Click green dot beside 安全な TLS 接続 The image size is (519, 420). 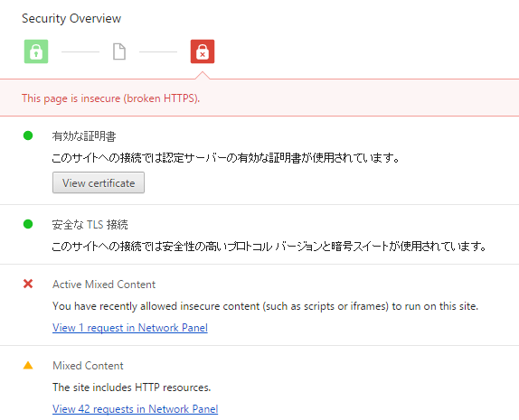tap(28, 224)
